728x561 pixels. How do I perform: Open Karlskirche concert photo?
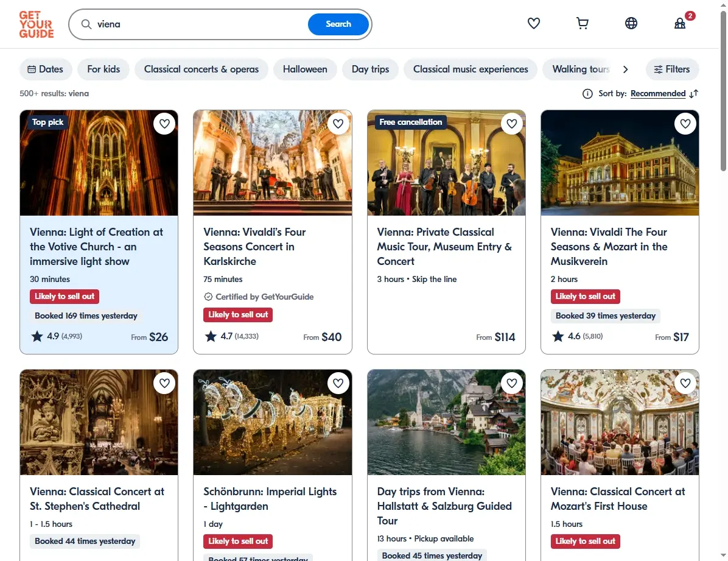[x=273, y=163]
